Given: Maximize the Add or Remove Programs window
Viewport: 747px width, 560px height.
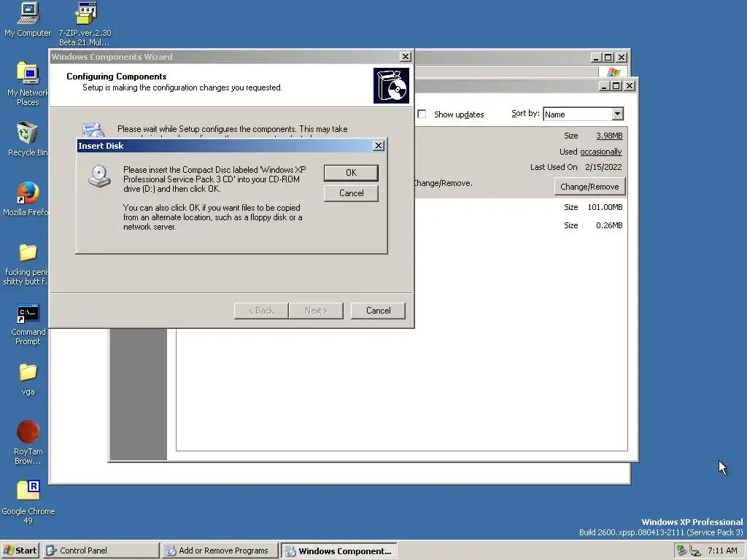Looking at the screenshot, I should click(616, 86).
